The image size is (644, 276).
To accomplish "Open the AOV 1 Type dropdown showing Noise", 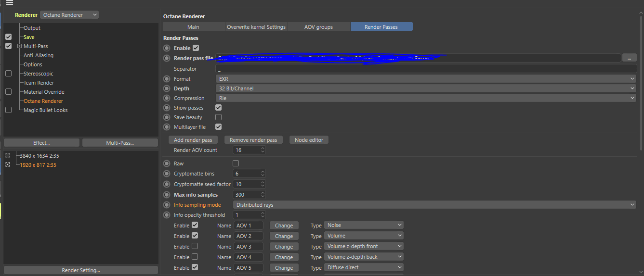I will 364,225.
